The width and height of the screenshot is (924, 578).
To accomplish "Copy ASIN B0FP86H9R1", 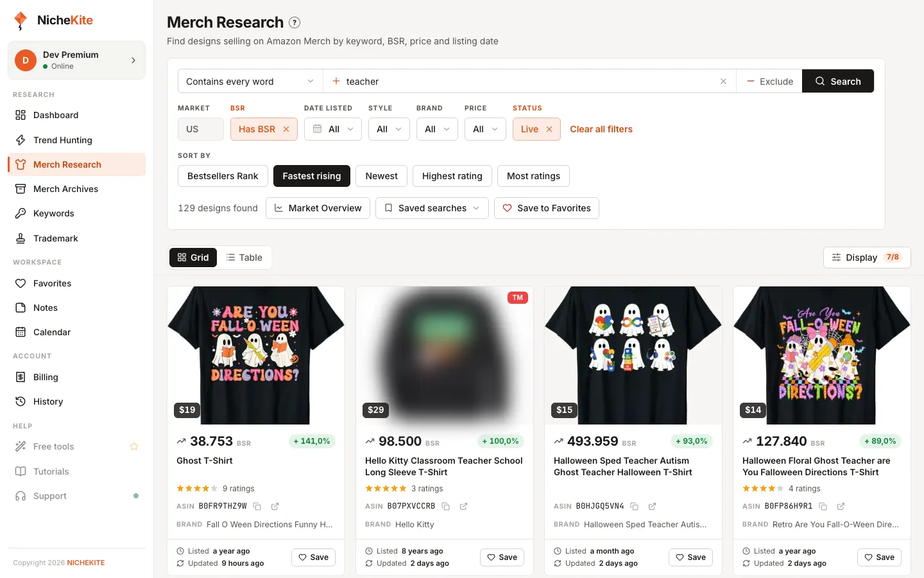I will click(823, 506).
